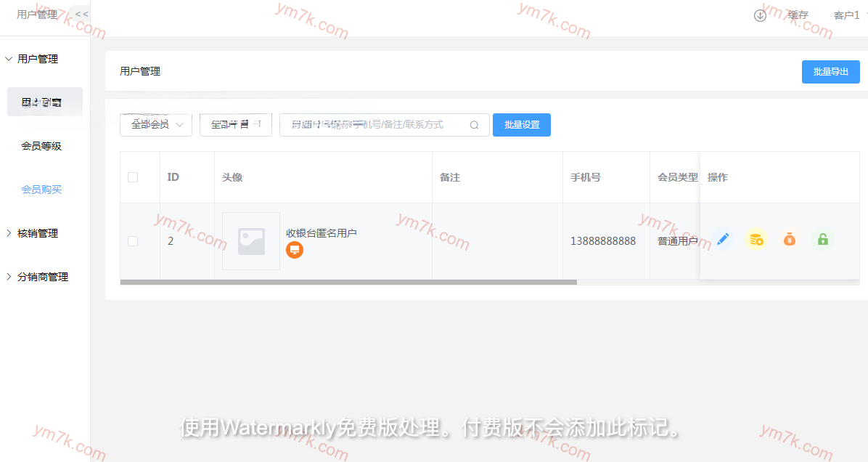Click the 批量导出 button
Screen dimensions: 868x462
(830, 72)
